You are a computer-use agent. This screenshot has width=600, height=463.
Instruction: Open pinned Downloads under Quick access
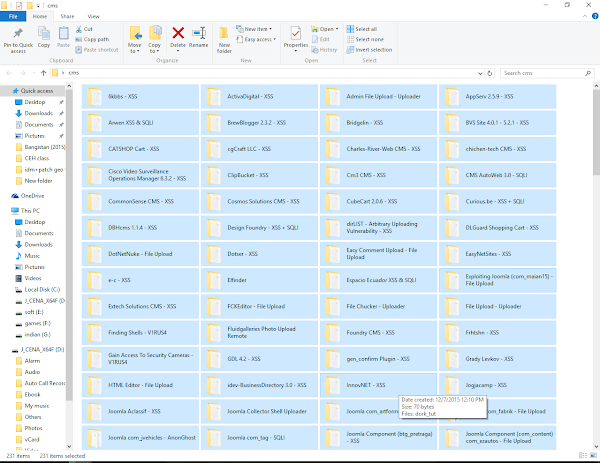(39, 113)
